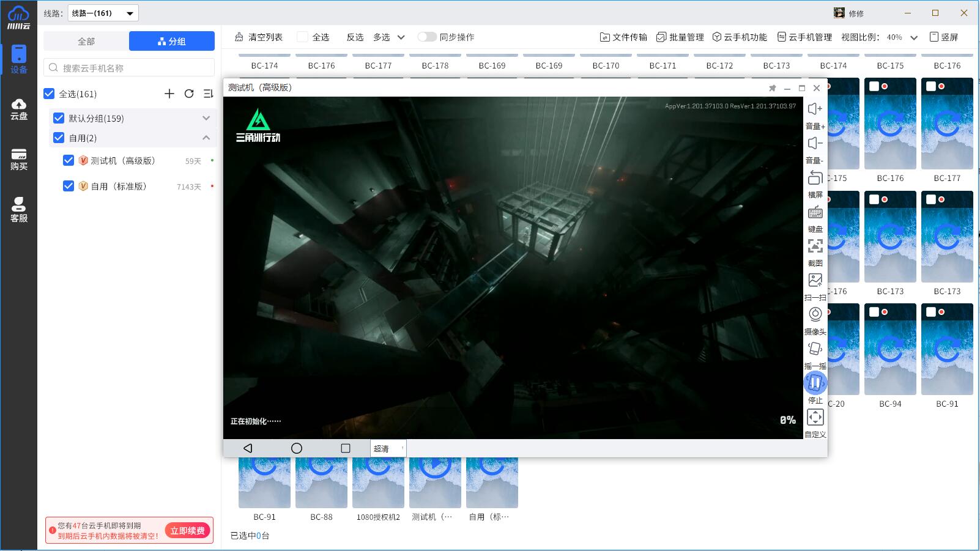
Task: Click the shake (摇一摇) icon
Action: point(815,349)
